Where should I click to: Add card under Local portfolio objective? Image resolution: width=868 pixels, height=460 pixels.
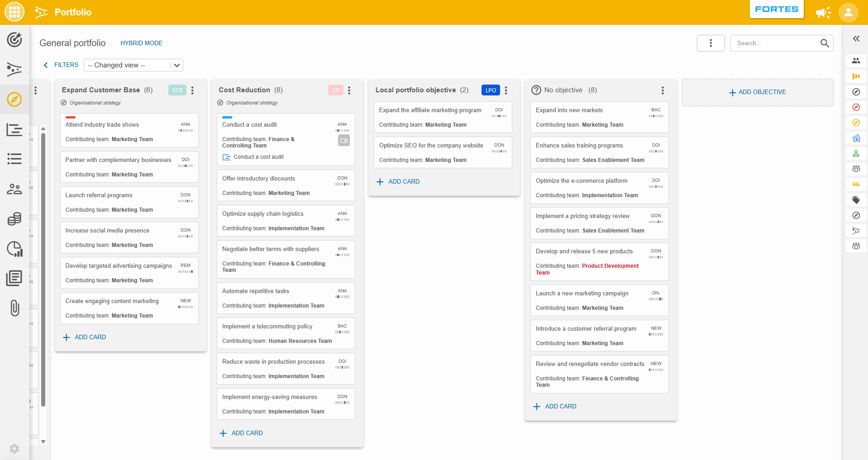398,182
